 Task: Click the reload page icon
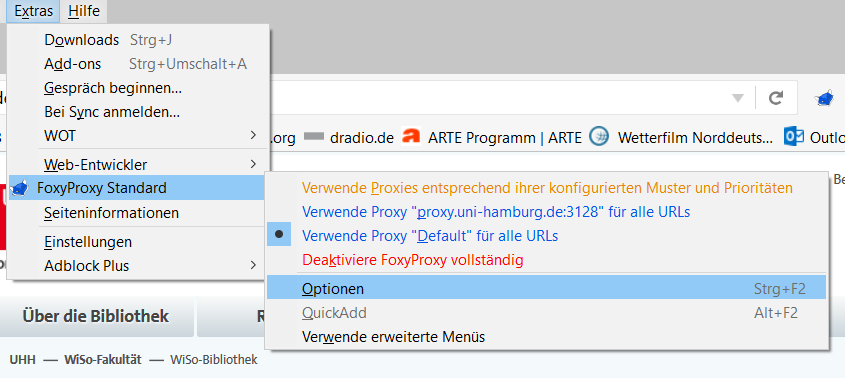click(x=775, y=98)
